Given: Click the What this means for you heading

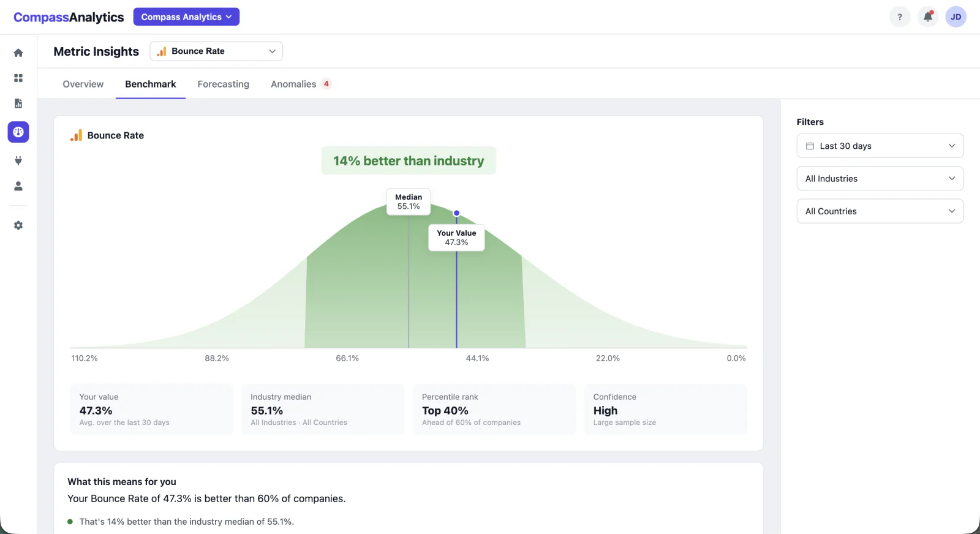Looking at the screenshot, I should click(122, 482).
